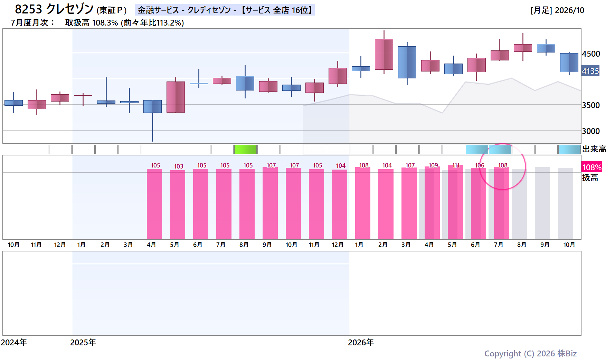Select the green highlighted volume cell
615x364 pixels.
[245, 149]
